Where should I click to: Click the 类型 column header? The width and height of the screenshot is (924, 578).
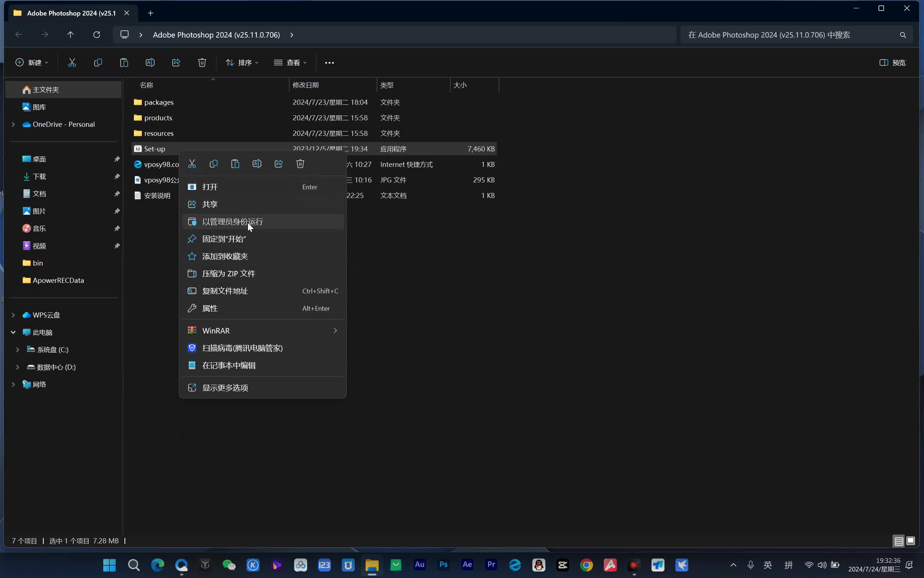coord(414,85)
